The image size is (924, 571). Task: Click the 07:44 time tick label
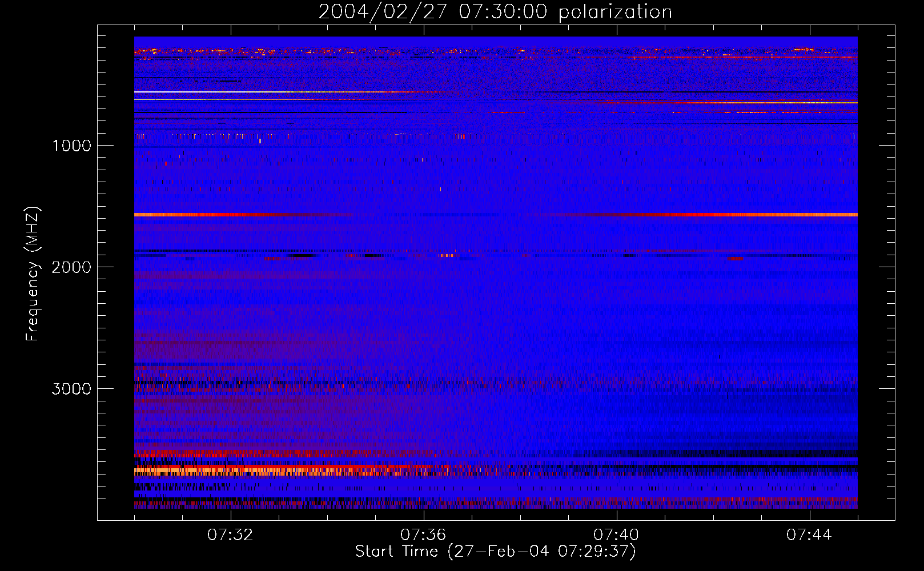(809, 535)
